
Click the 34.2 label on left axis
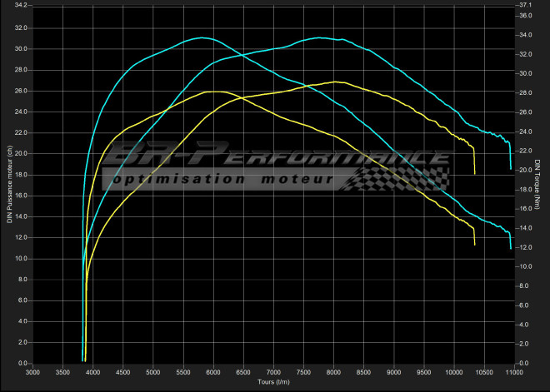(x=21, y=6)
